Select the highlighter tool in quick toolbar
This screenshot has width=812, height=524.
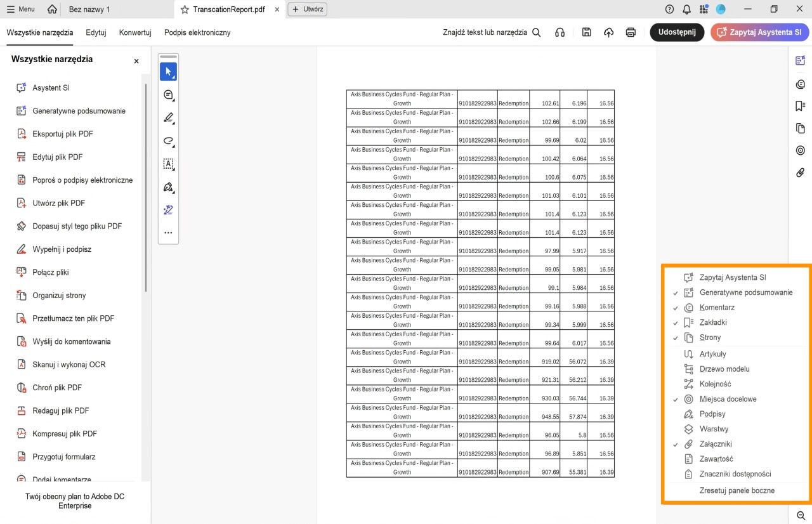click(x=168, y=118)
